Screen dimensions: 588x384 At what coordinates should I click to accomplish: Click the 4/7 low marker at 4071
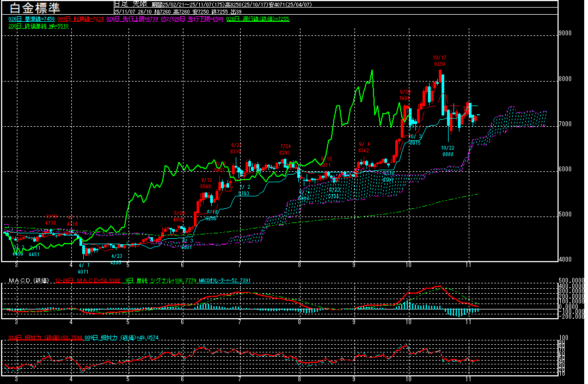83,268
